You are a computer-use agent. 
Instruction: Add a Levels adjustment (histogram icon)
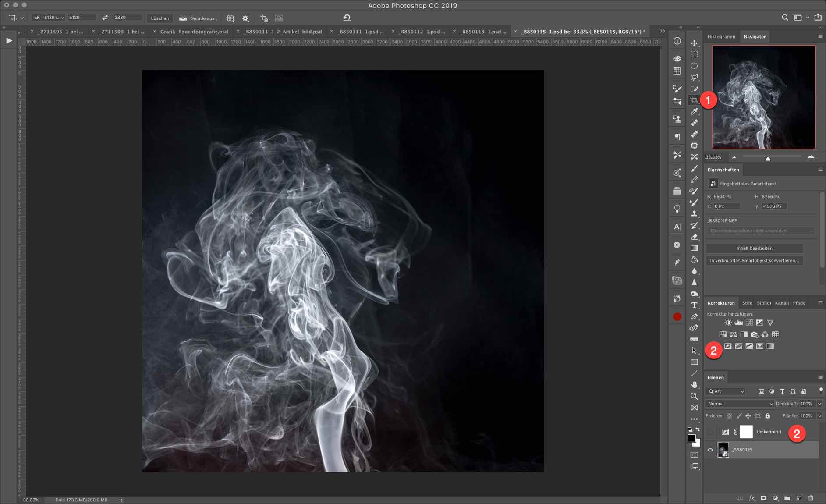tap(738, 323)
